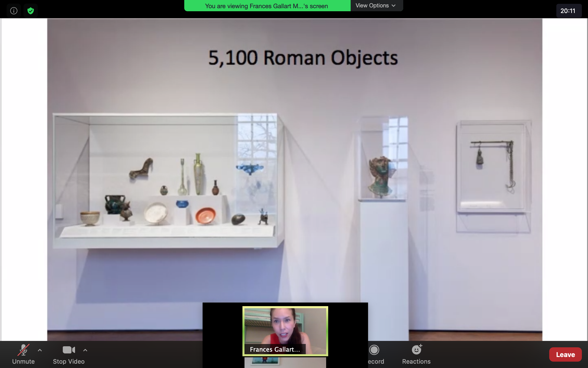Image resolution: width=588 pixels, height=368 pixels.
Task: Click the Record circle icon
Action: tap(374, 350)
